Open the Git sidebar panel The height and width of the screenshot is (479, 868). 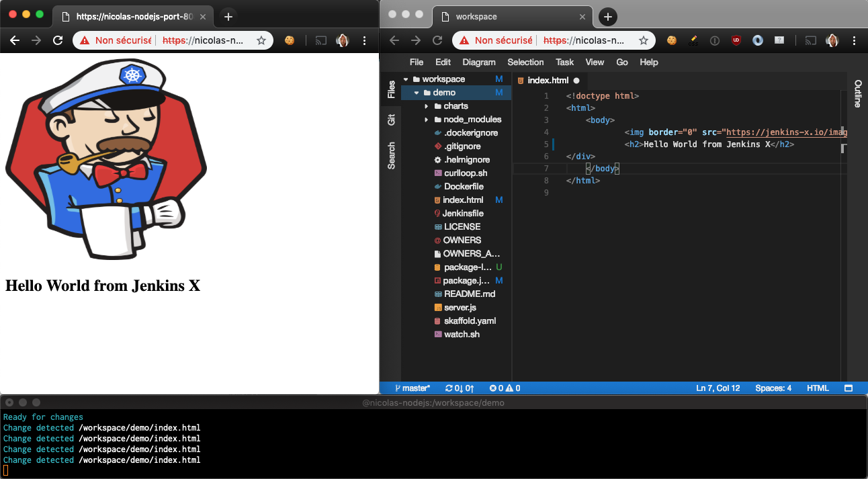click(x=391, y=120)
